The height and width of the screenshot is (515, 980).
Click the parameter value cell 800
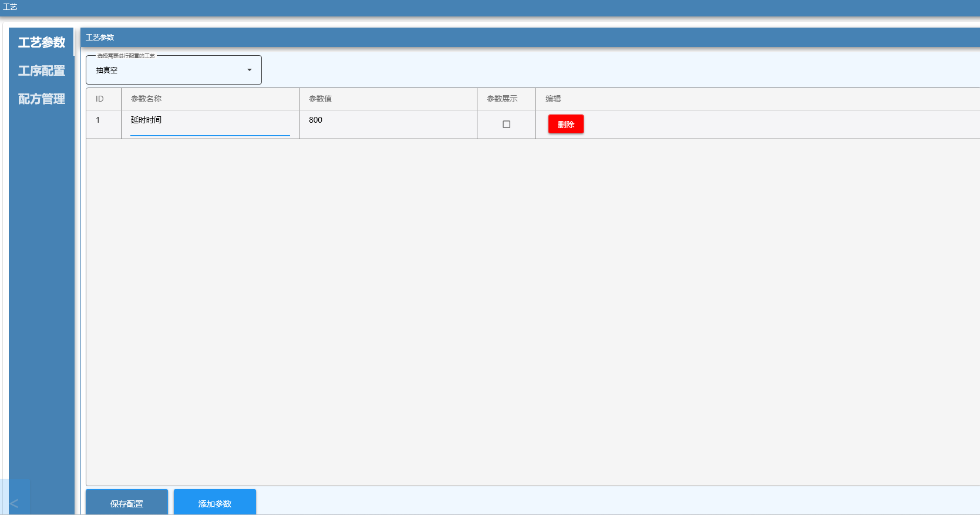pos(388,124)
